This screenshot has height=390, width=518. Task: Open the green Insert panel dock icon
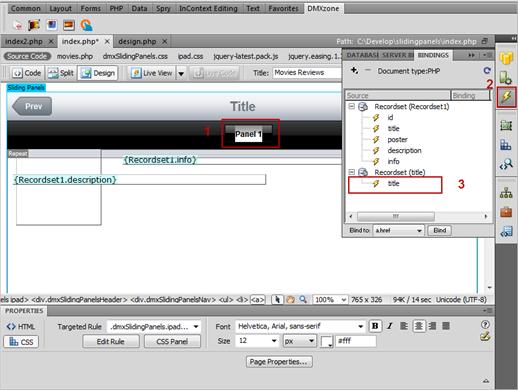point(506,126)
